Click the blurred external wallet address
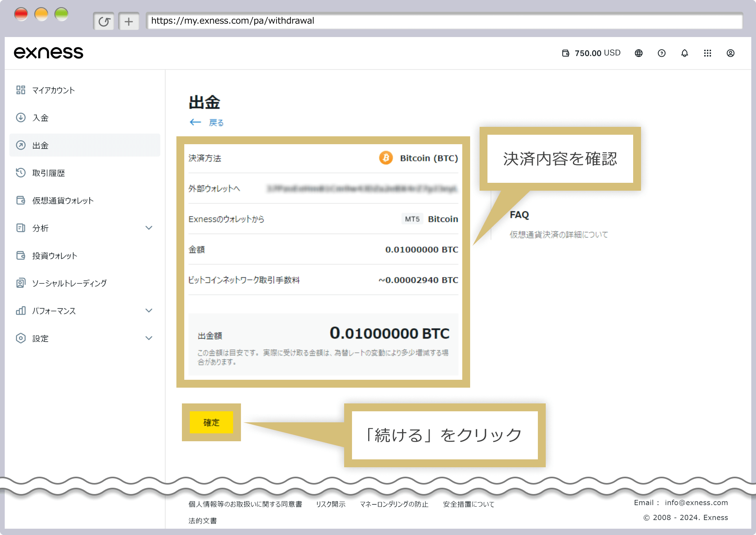The width and height of the screenshot is (756, 535). pyautogui.click(x=362, y=189)
